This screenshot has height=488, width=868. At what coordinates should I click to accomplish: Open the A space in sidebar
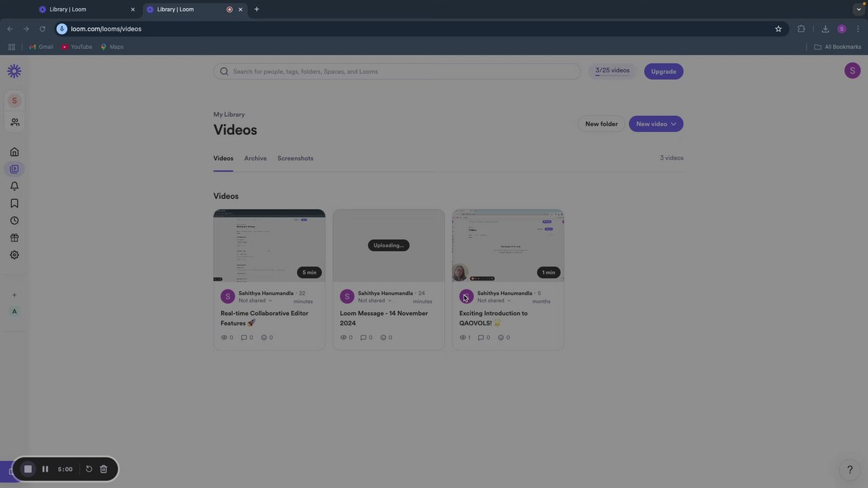[x=14, y=311]
